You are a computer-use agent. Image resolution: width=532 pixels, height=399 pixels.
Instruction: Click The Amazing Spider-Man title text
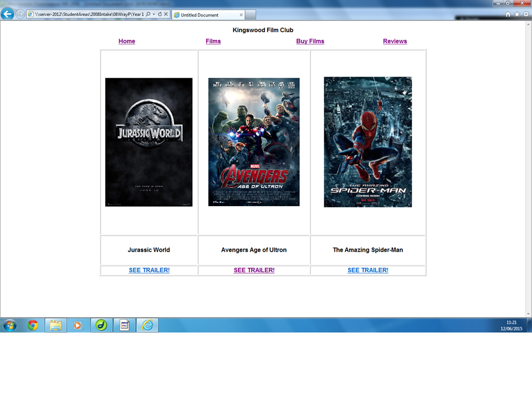point(368,250)
